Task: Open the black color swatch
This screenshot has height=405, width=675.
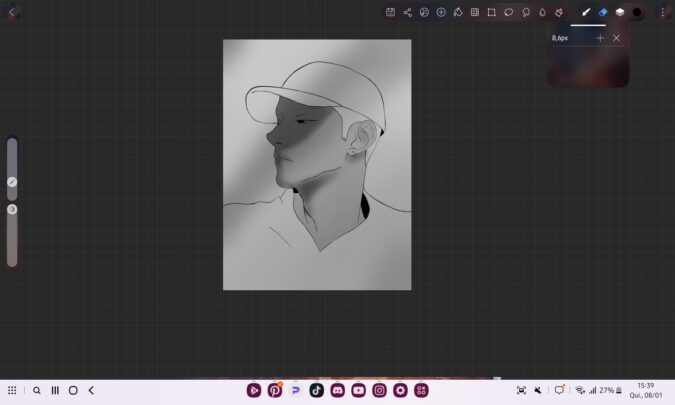Action: pos(637,12)
